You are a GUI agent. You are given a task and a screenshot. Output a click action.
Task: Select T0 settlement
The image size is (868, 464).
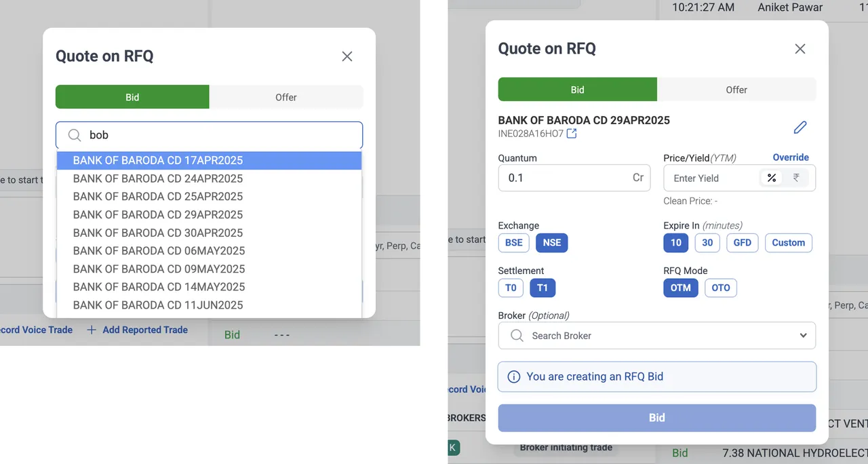click(x=511, y=288)
